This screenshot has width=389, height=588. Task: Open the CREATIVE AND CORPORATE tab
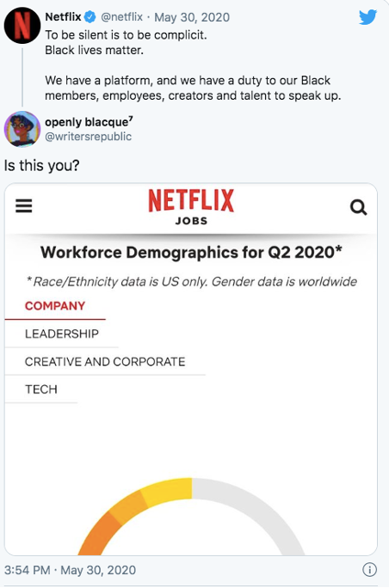pyautogui.click(x=105, y=362)
